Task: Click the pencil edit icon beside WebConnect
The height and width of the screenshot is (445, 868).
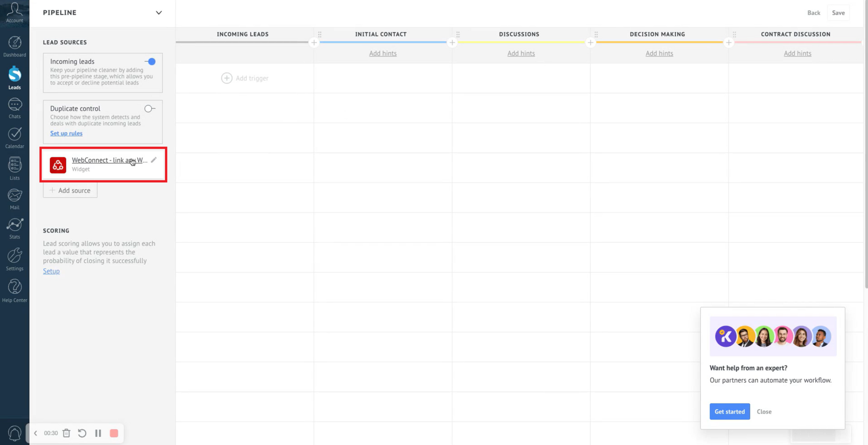Action: pos(154,160)
